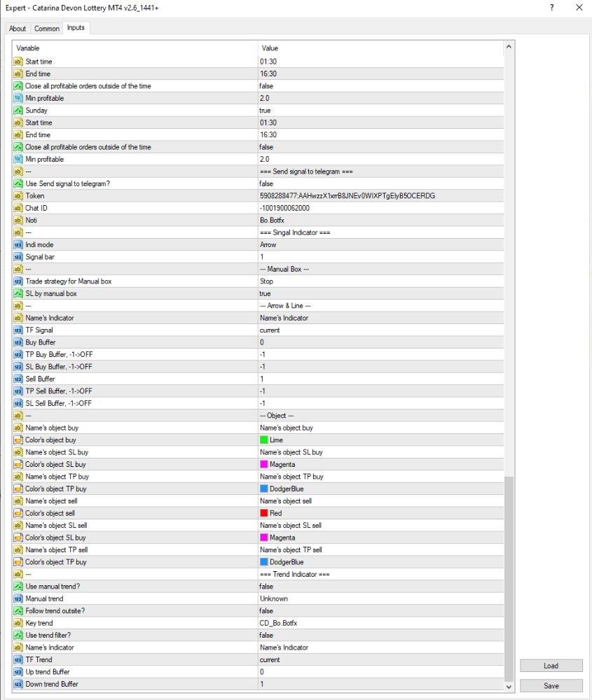Select the Token value starting with 5908288477

tap(347, 195)
